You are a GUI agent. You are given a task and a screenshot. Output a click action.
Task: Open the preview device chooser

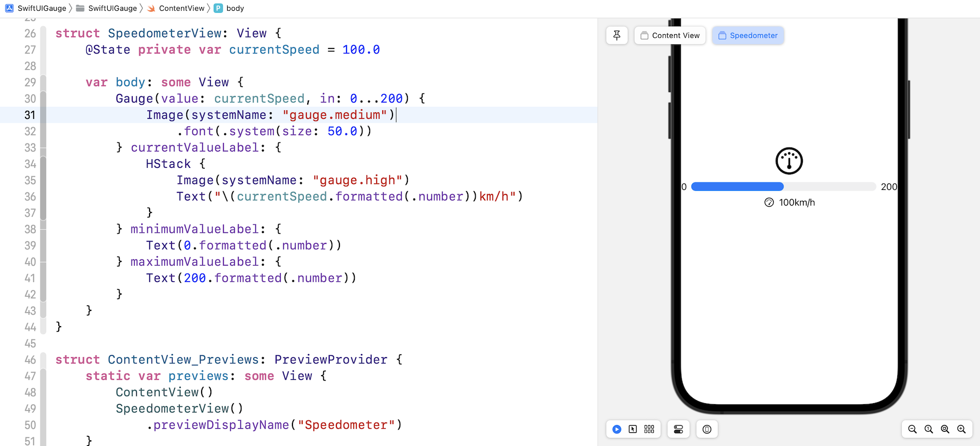click(707, 429)
